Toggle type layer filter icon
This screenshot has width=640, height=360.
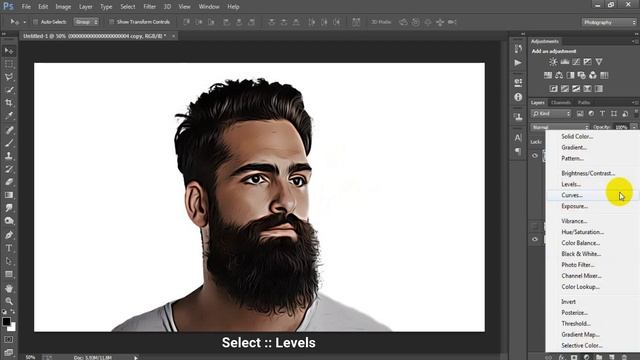pyautogui.click(x=602, y=114)
